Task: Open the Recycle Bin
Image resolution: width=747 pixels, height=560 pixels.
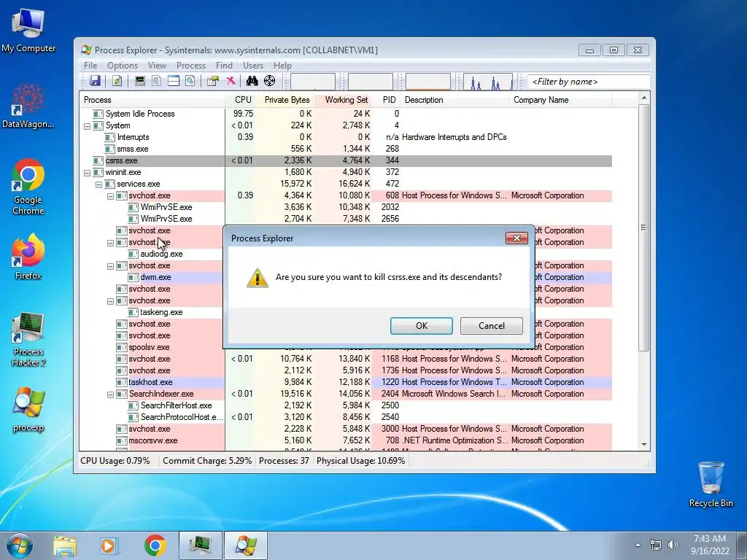Action: pyautogui.click(x=711, y=485)
